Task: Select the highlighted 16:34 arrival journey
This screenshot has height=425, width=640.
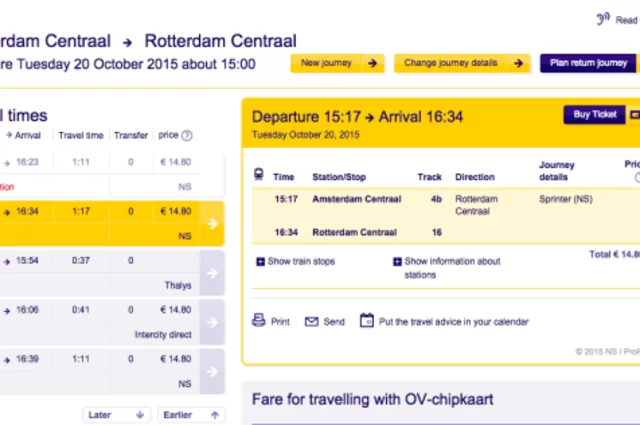Action: [100, 222]
